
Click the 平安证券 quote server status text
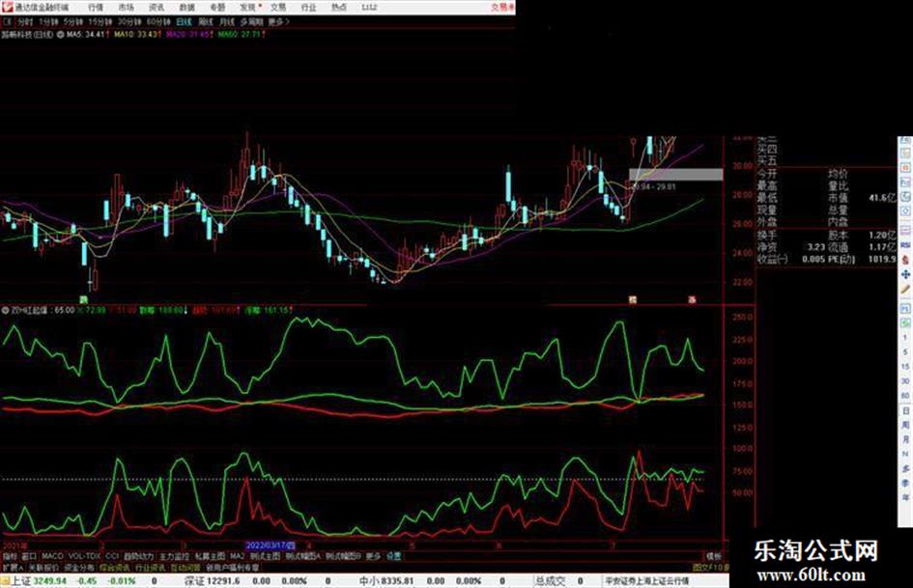tap(647, 581)
